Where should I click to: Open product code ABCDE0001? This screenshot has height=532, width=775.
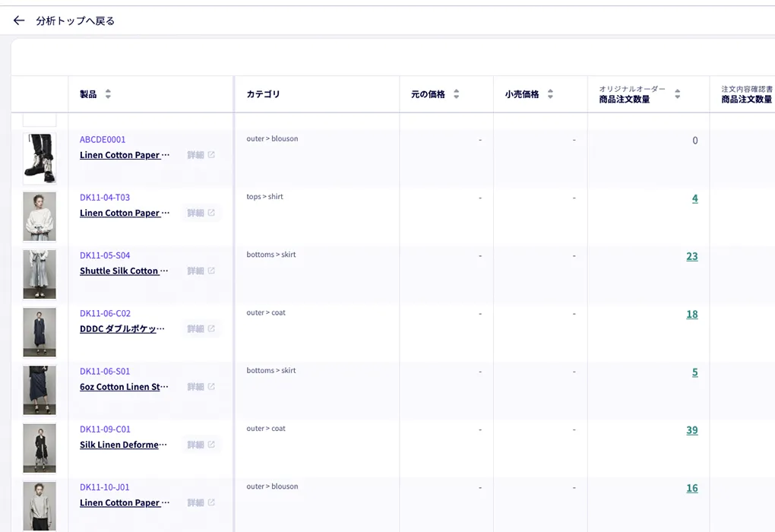103,139
